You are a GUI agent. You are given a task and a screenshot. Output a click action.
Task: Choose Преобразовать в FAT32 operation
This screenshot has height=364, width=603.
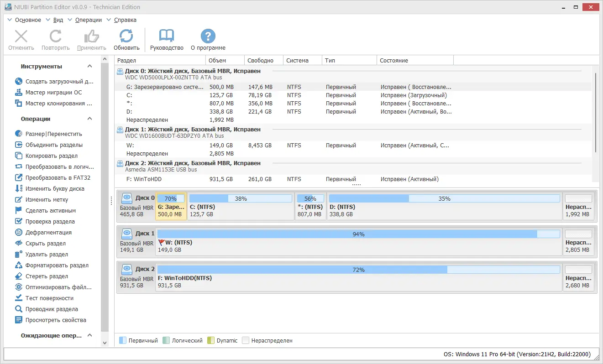tap(53, 178)
